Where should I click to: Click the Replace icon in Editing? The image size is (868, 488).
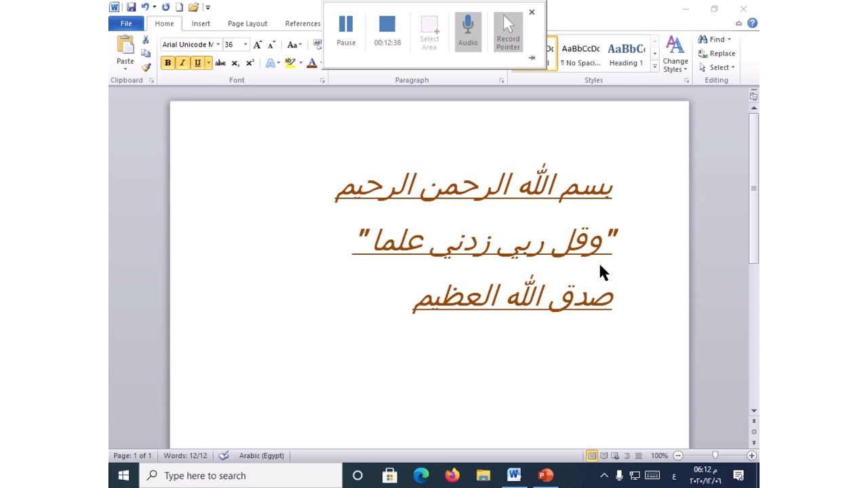pyautogui.click(x=703, y=54)
